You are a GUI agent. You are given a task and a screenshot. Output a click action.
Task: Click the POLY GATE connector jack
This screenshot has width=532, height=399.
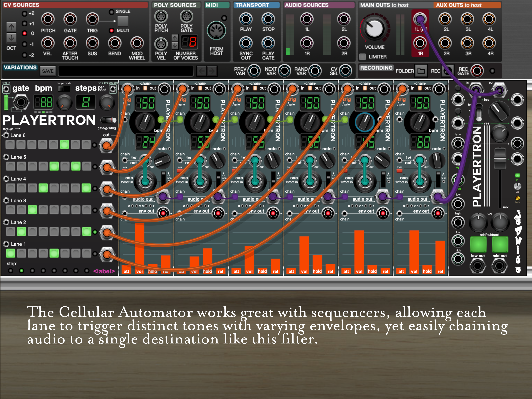186,16
